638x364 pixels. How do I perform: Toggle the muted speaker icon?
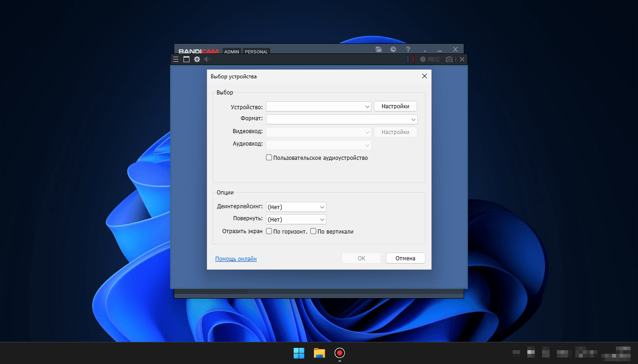tap(208, 59)
